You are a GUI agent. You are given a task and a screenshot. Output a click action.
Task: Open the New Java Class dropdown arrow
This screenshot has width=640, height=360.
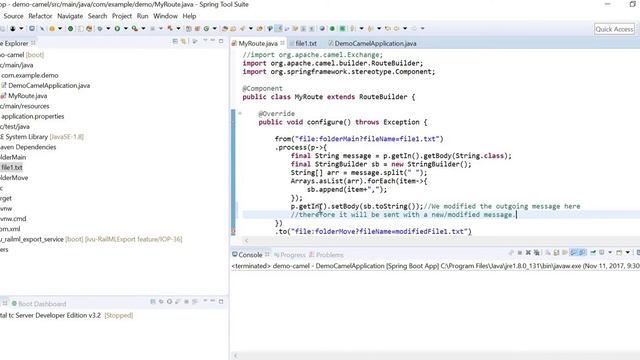[x=215, y=29]
